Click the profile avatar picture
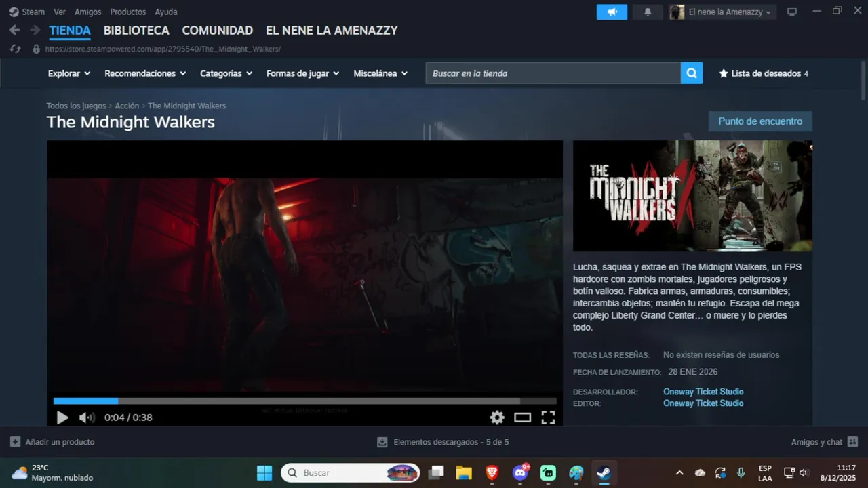Image resolution: width=868 pixels, height=488 pixels. coord(677,12)
